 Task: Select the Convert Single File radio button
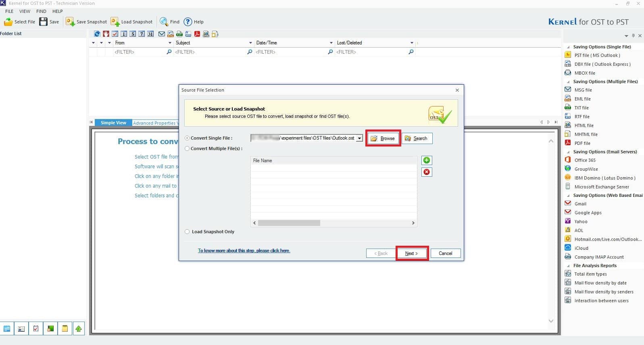coord(187,138)
